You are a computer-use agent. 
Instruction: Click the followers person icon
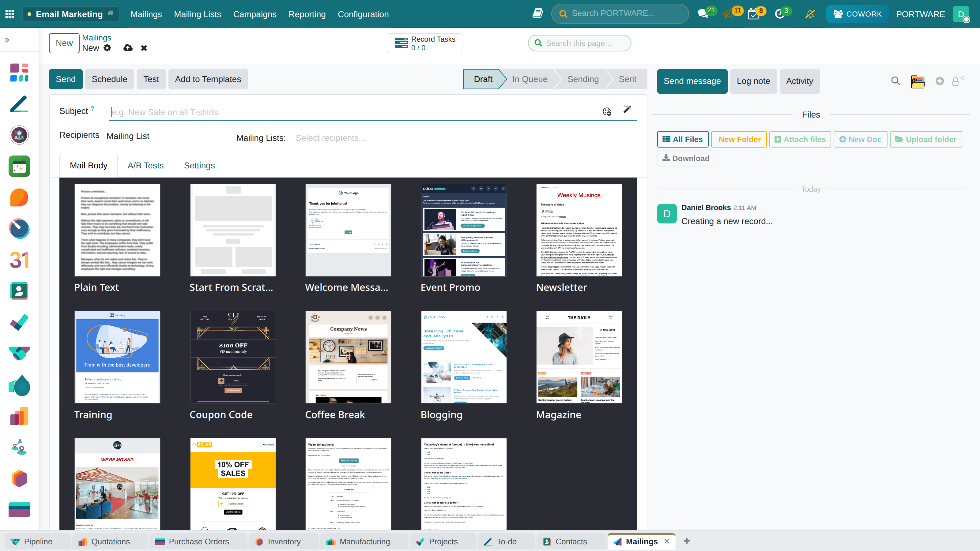point(955,81)
